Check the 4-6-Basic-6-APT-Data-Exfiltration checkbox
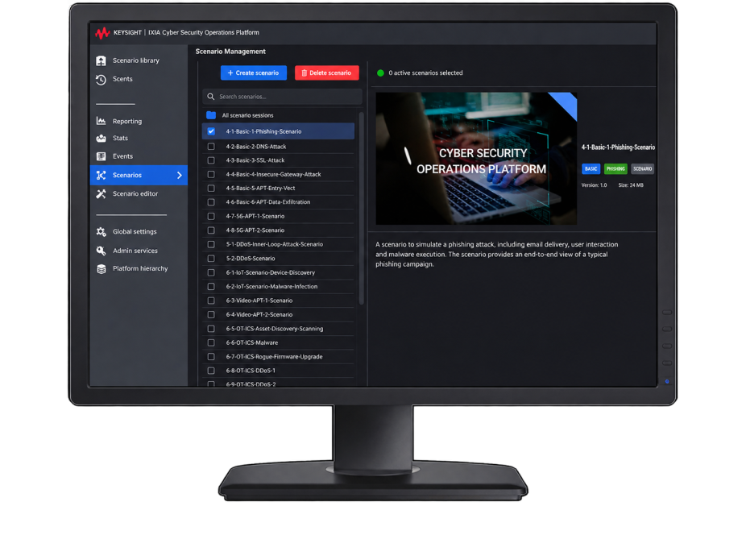 tap(211, 202)
